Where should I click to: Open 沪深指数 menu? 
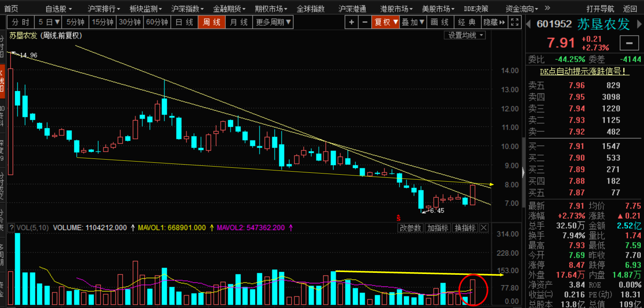click(187, 9)
